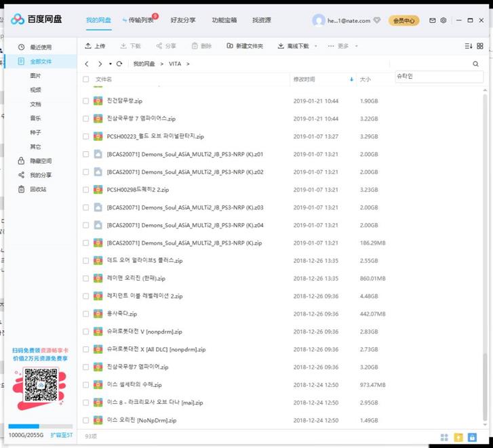Click the QR code promotion image
Image resolution: width=493 pixels, height=448 pixels.
click(x=41, y=385)
